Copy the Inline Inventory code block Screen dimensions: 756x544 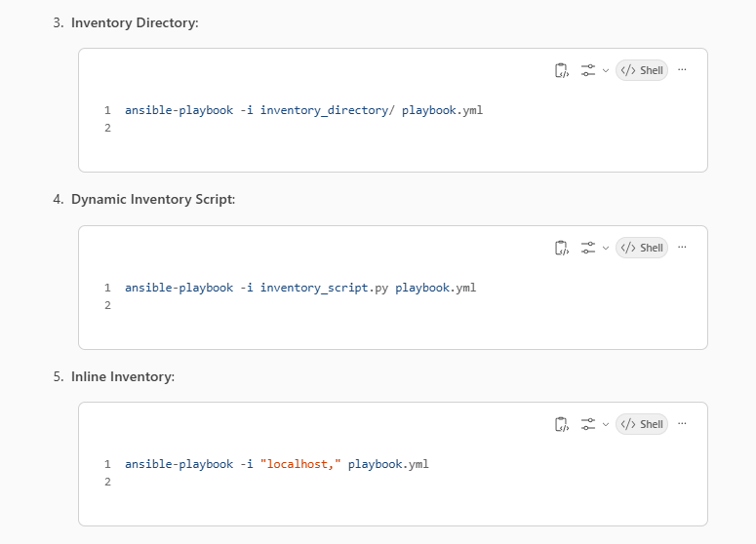click(562, 424)
